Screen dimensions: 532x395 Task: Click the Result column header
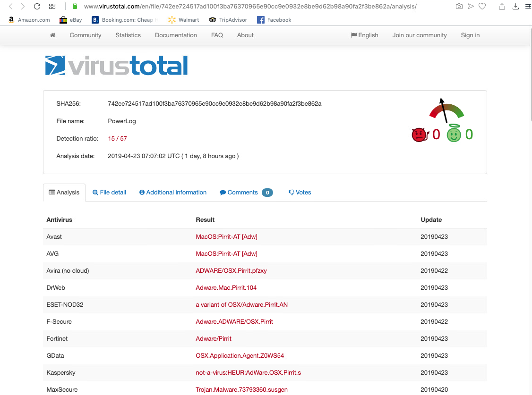pos(205,219)
